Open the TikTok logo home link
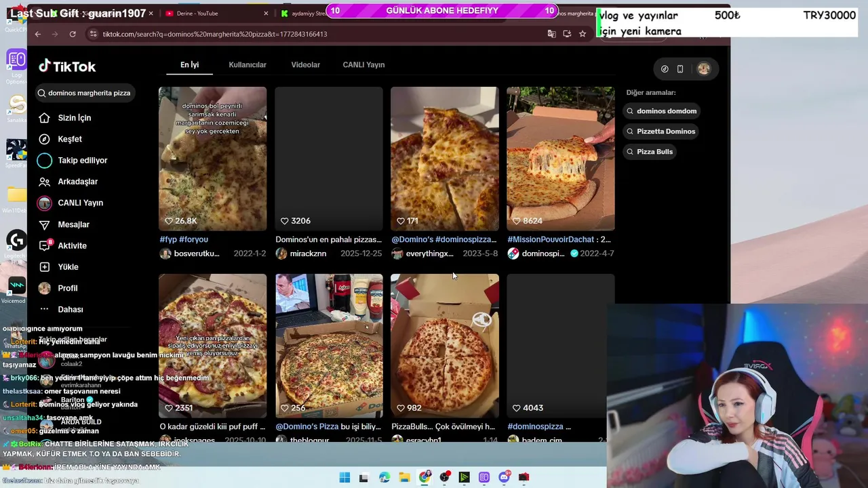This screenshot has width=868, height=488. pos(67,66)
